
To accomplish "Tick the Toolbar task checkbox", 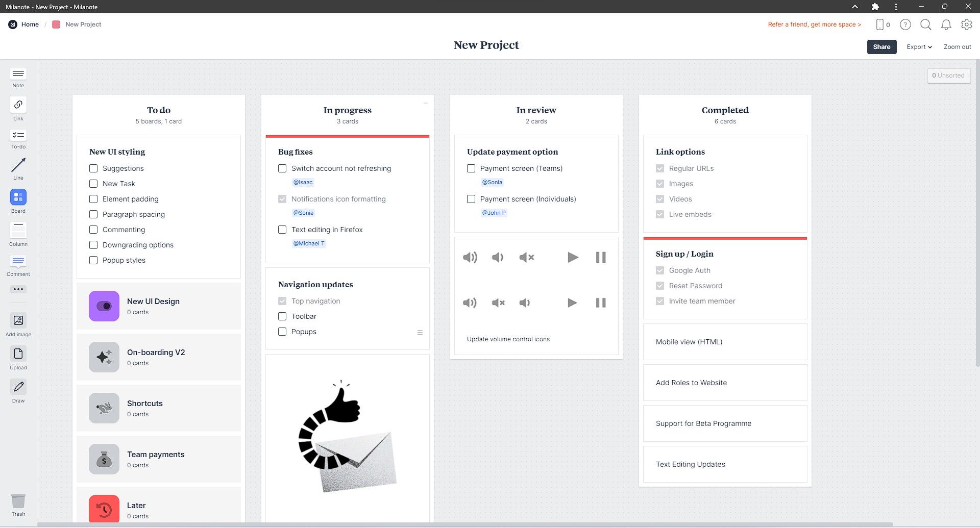I will click(282, 316).
